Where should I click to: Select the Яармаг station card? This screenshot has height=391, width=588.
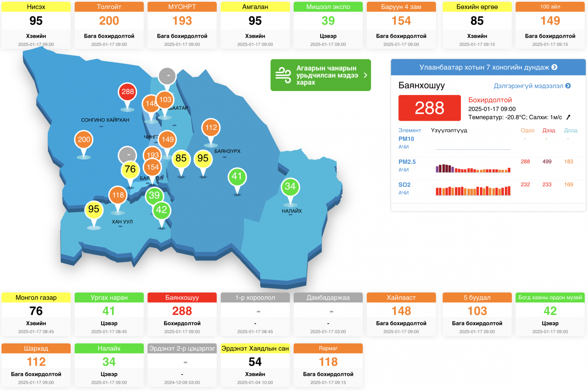328,365
